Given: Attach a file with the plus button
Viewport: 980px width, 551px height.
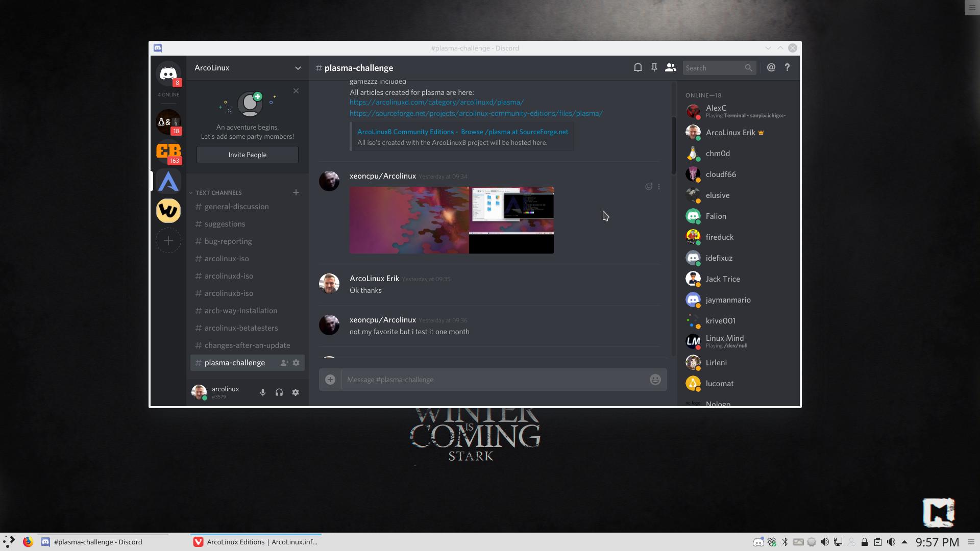Looking at the screenshot, I should [330, 380].
